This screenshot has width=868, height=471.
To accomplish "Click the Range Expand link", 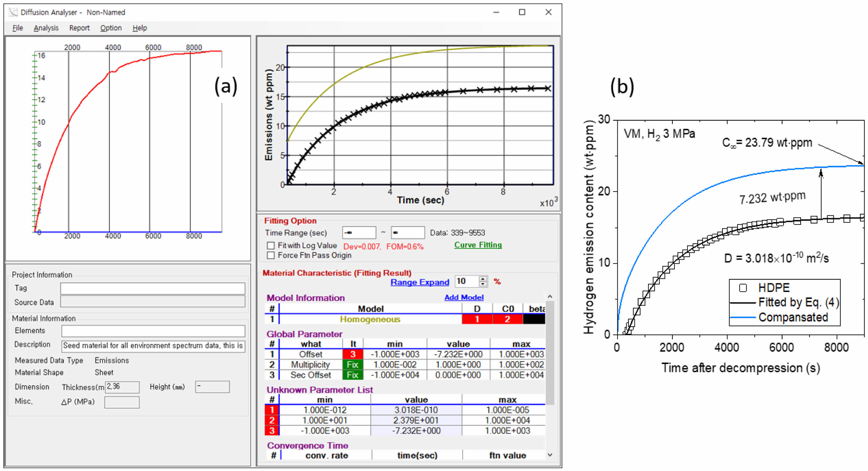I will tap(419, 282).
